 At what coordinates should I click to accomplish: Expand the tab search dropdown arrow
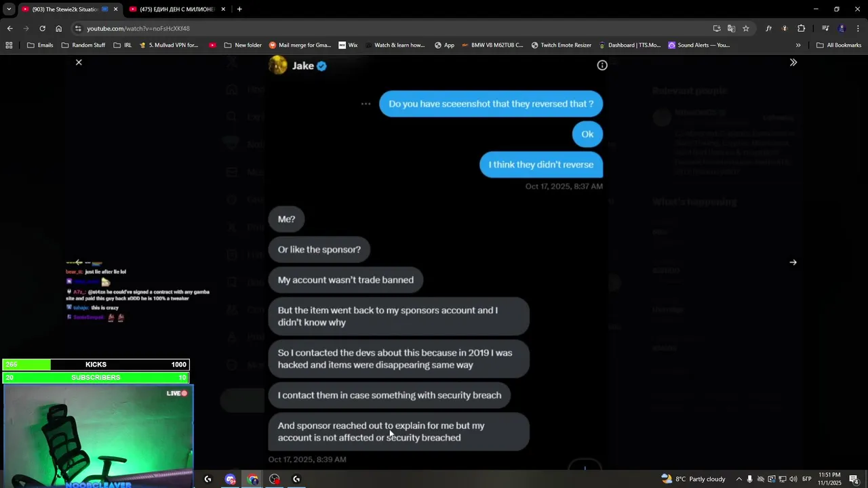pyautogui.click(x=9, y=9)
